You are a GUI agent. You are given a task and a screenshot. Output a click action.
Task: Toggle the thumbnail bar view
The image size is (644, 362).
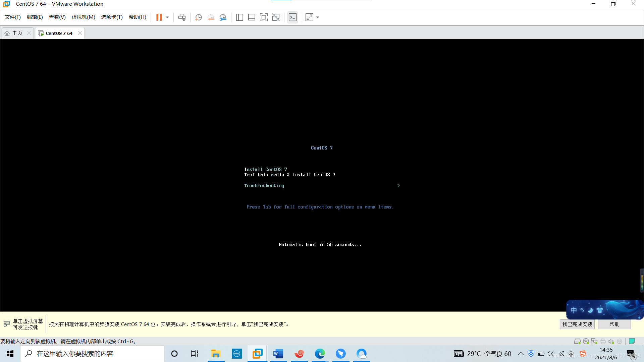pyautogui.click(x=252, y=17)
